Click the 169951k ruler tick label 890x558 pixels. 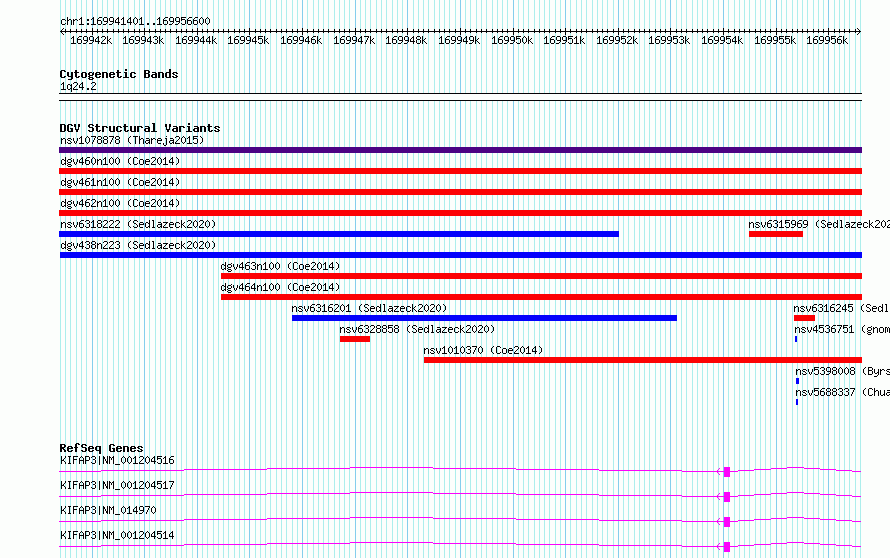(564, 40)
